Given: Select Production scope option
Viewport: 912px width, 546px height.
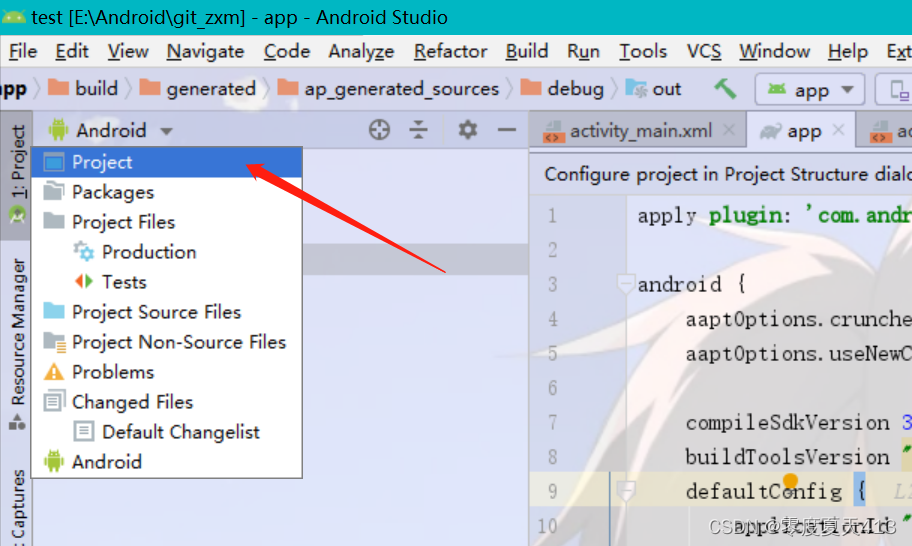Looking at the screenshot, I should (167, 252).
